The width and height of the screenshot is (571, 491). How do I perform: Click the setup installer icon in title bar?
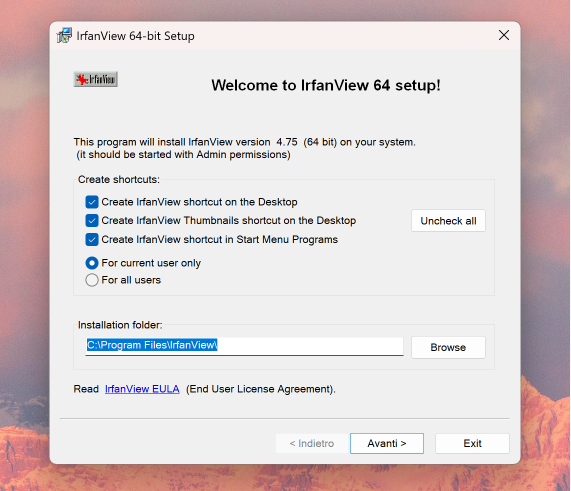coord(64,36)
